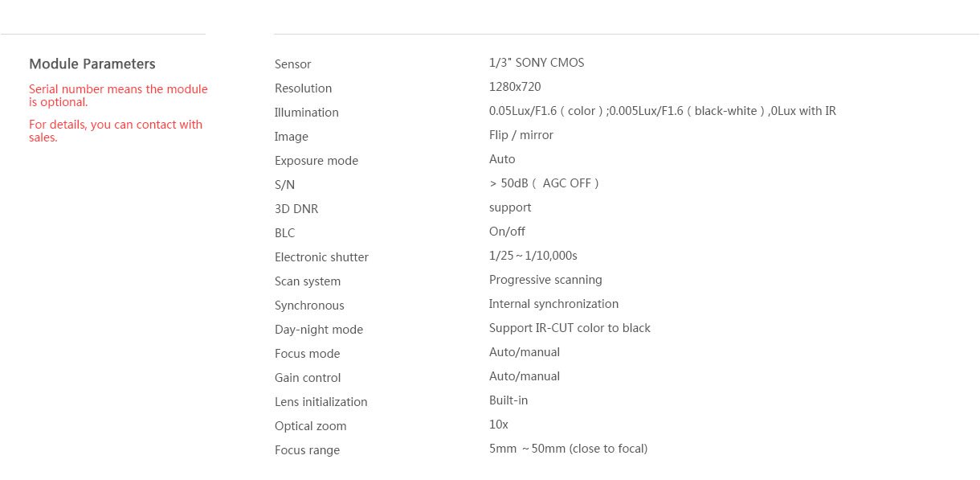Image resolution: width=980 pixels, height=480 pixels.
Task: Select the Focus range 5mm ~50mm value
Action: tap(568, 449)
